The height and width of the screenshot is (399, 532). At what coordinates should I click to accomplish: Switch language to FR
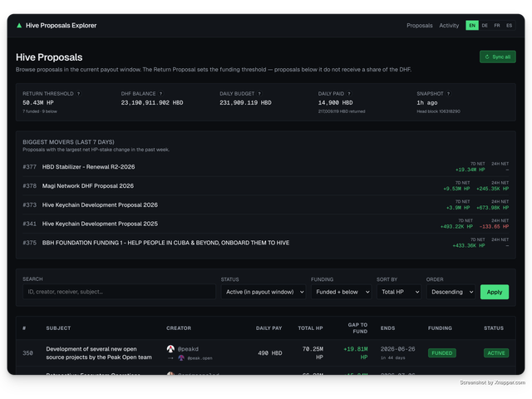(497, 26)
